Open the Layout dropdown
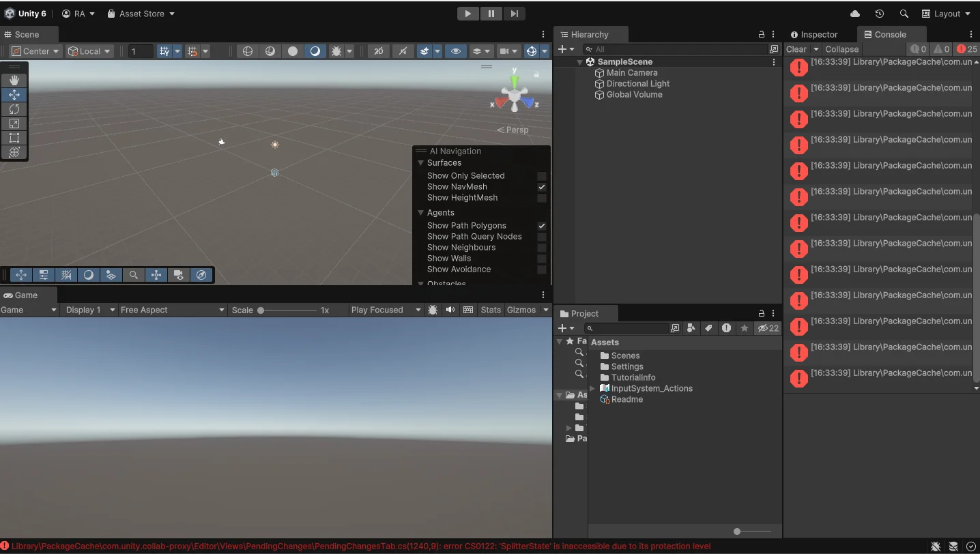The image size is (980, 554). 946,14
